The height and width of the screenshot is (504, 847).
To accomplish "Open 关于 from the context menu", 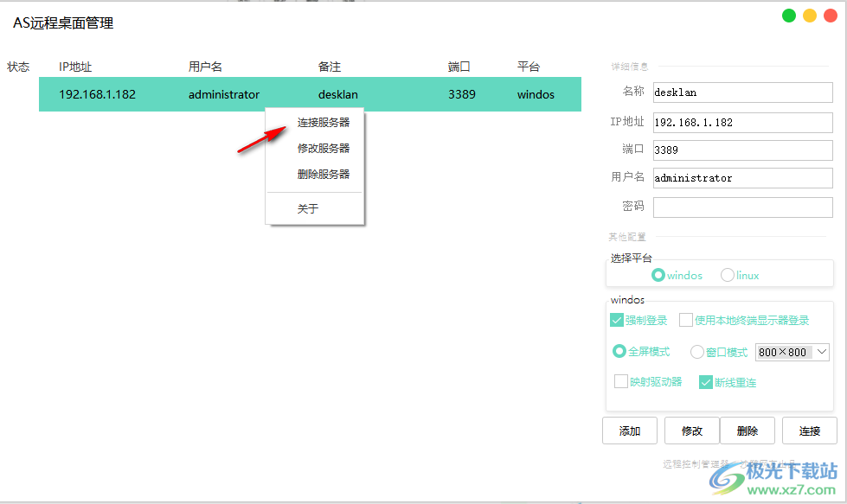I will pyautogui.click(x=308, y=209).
